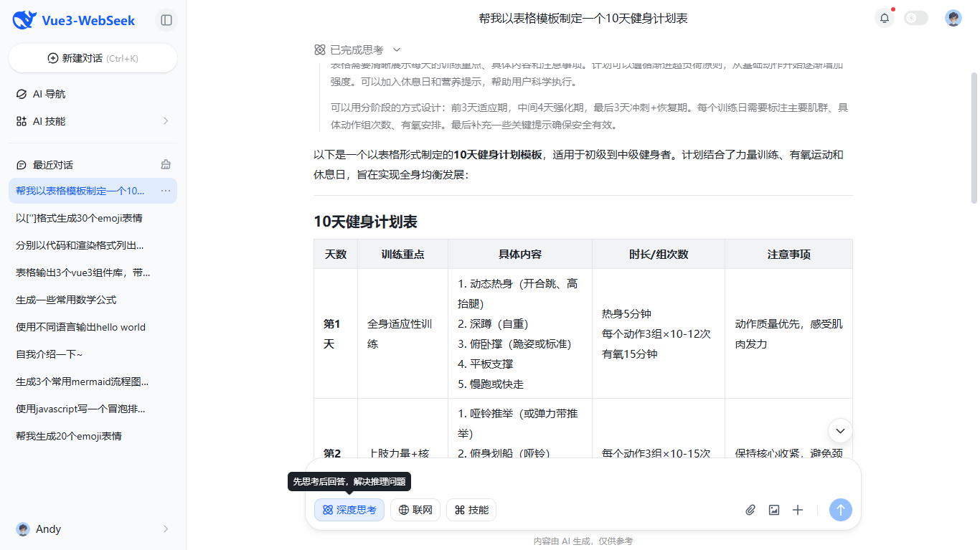Click the plus icon for more options

(x=797, y=510)
